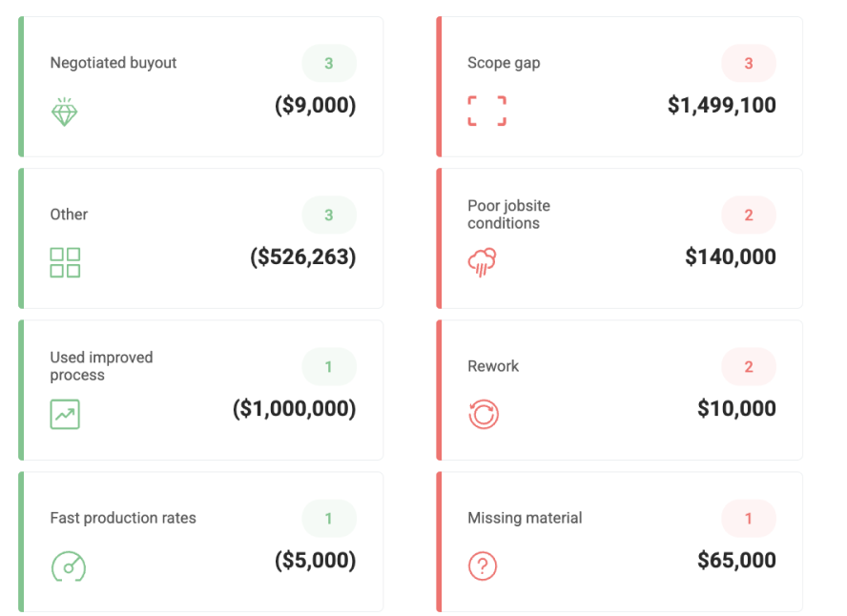Click the grid squares icon under Other
The image size is (847, 616).
click(65, 262)
